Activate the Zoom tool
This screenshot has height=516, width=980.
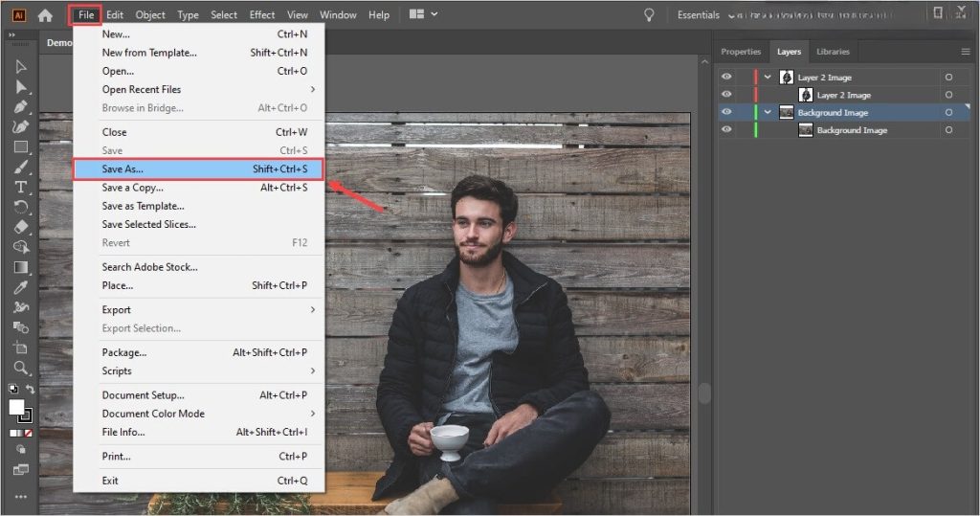[20, 368]
